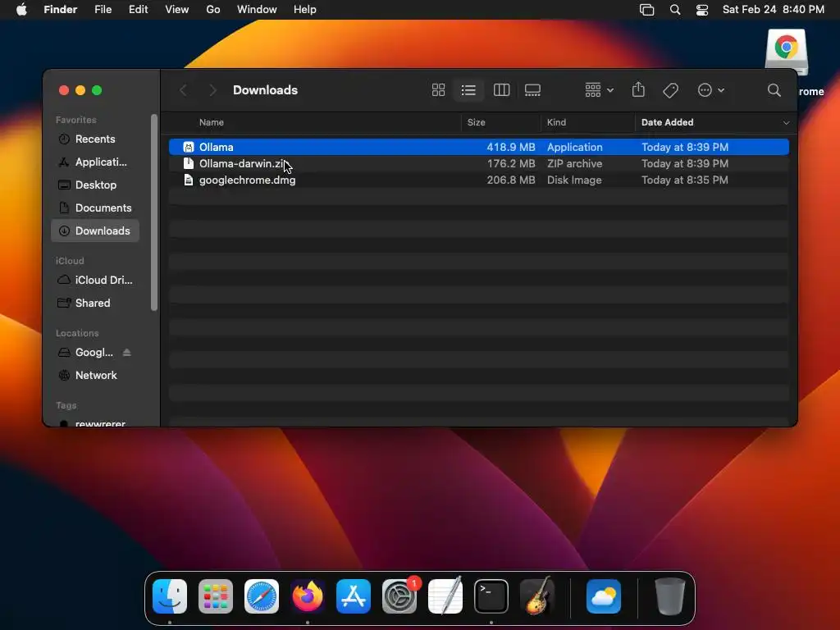Open Finder from the Dock
The height and width of the screenshot is (630, 840).
(170, 596)
